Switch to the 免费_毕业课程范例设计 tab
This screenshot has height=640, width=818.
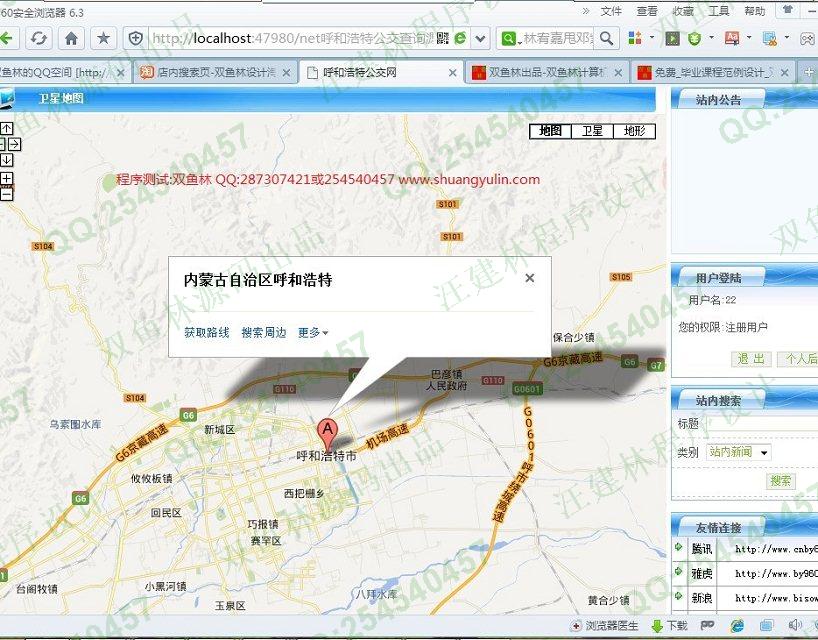pos(713,73)
